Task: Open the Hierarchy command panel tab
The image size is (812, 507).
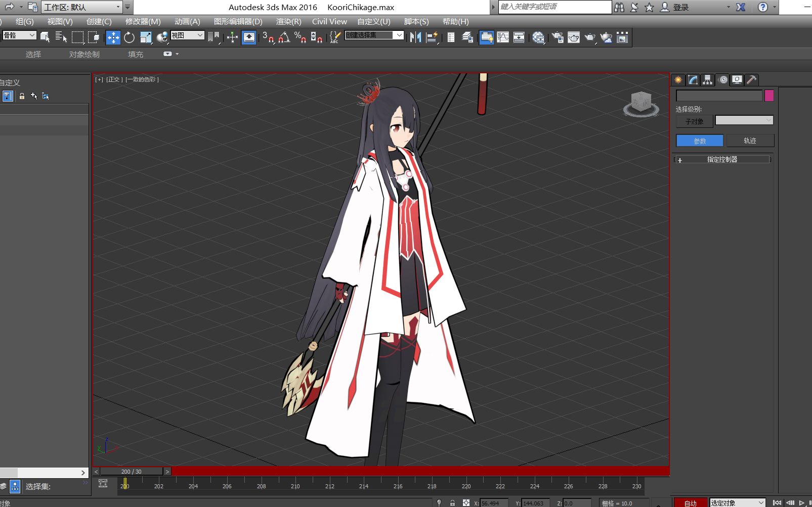Action: point(707,79)
